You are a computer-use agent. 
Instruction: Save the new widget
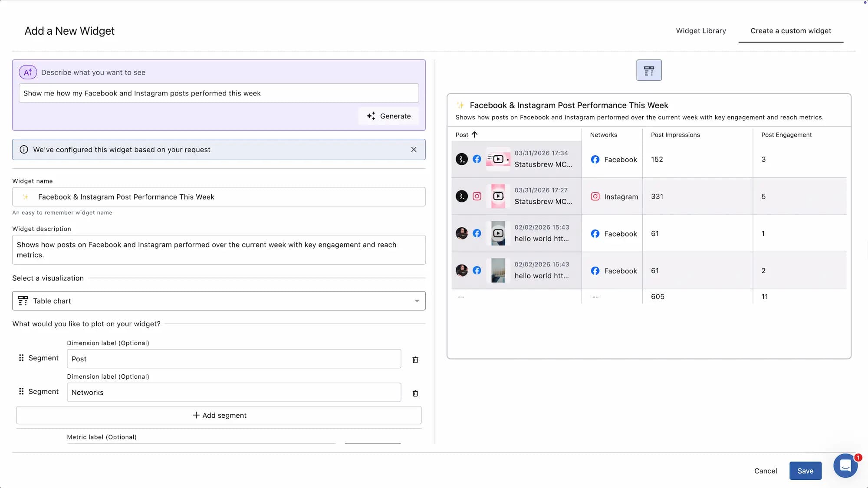point(805,471)
